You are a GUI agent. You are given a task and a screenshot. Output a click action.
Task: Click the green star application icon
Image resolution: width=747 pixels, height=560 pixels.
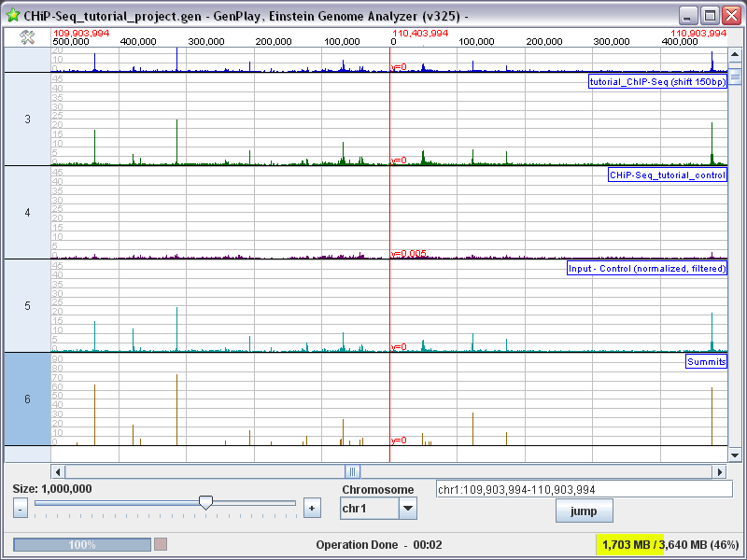click(13, 15)
